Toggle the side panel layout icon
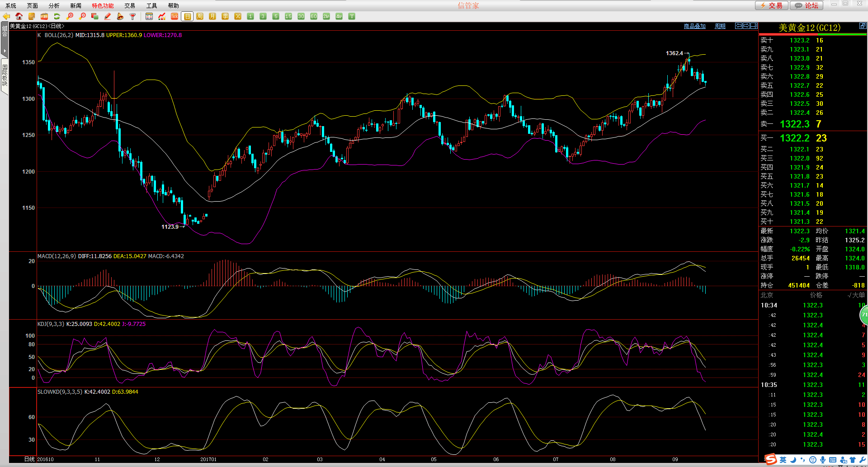The width and height of the screenshot is (868, 467). pyautogui.click(x=754, y=26)
